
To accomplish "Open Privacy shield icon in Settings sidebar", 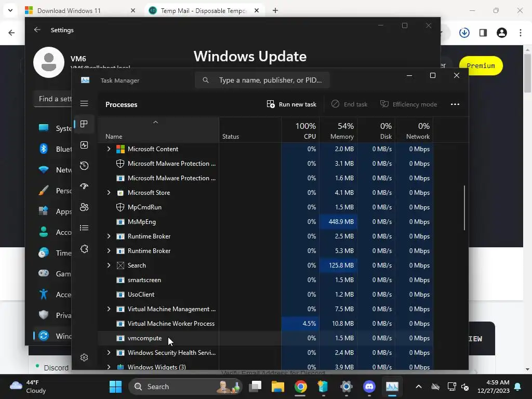I will coord(44,315).
